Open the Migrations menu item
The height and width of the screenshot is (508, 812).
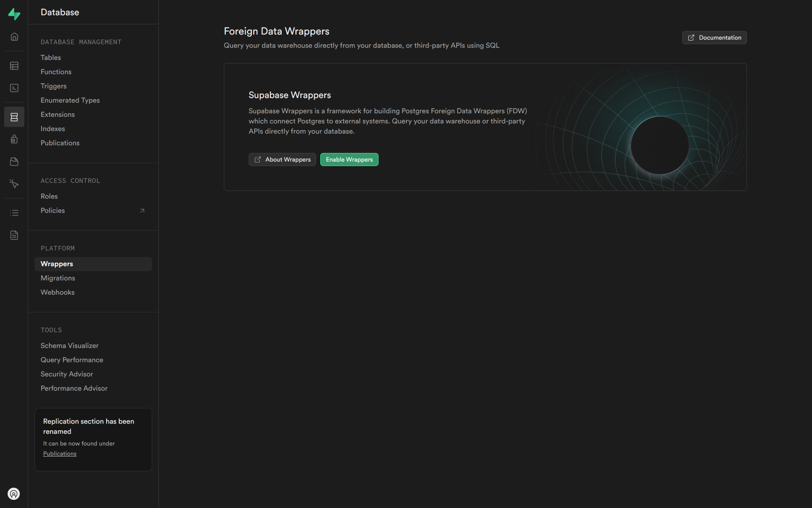(x=93, y=278)
